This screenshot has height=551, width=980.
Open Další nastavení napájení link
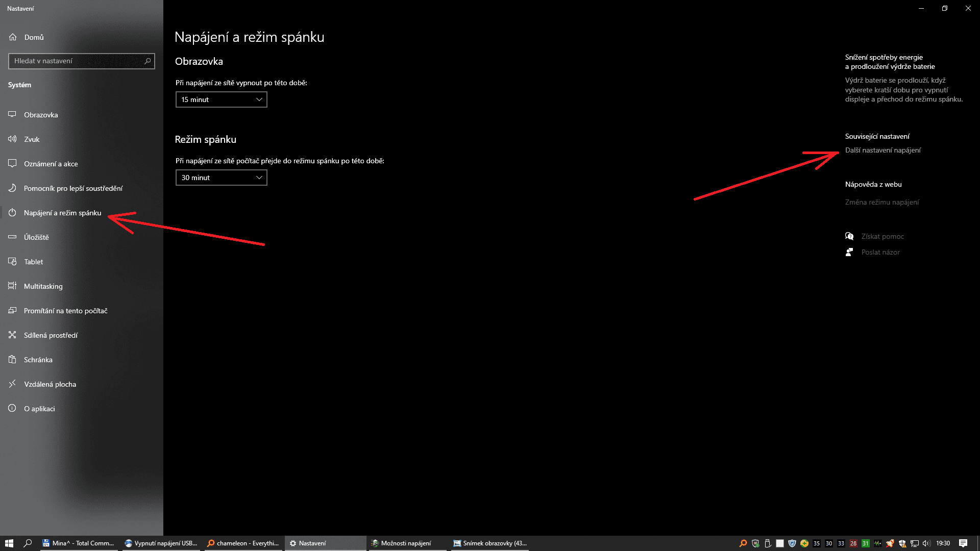coord(883,150)
